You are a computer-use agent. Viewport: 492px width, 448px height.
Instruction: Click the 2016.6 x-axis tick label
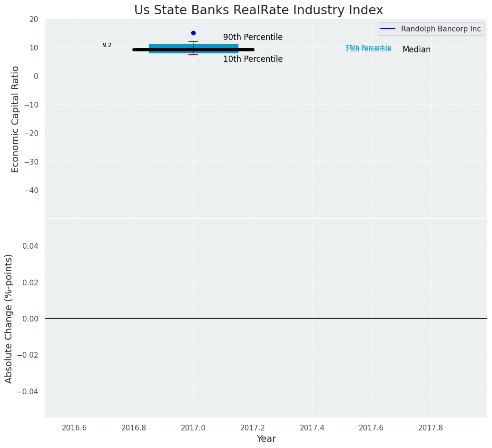click(74, 428)
